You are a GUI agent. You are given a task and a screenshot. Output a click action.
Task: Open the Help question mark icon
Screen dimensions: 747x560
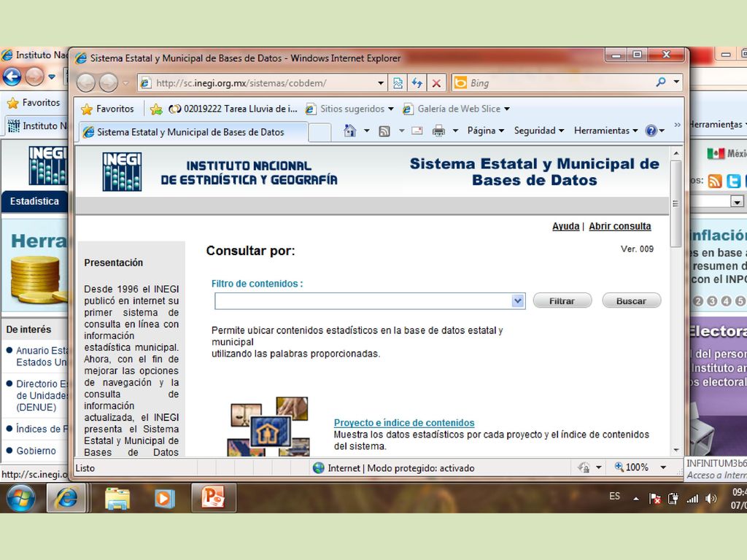coord(651,131)
